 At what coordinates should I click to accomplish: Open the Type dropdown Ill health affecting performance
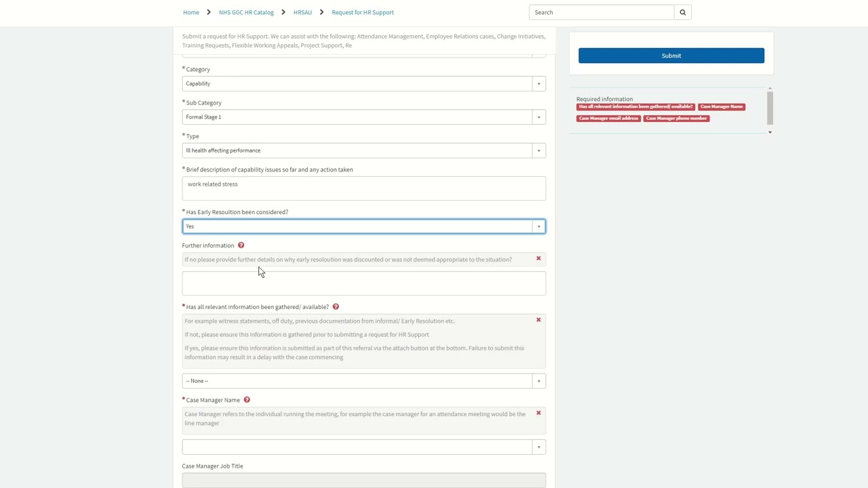[x=363, y=150]
